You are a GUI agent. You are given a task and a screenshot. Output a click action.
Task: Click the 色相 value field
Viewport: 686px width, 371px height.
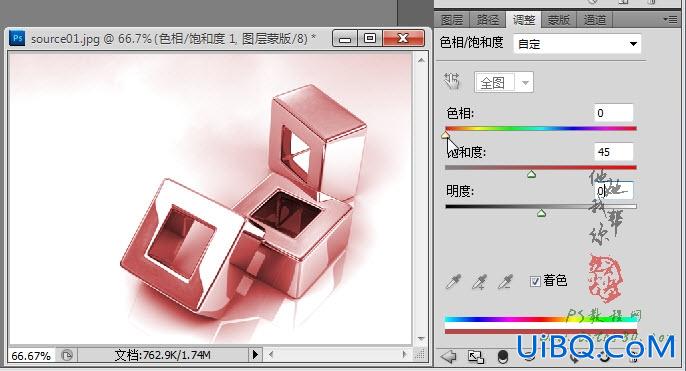[613, 113]
